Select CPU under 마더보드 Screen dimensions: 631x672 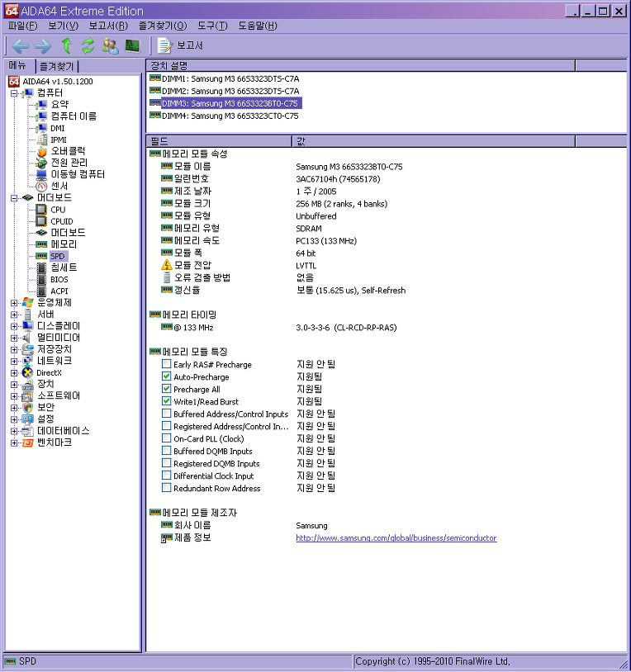click(58, 210)
